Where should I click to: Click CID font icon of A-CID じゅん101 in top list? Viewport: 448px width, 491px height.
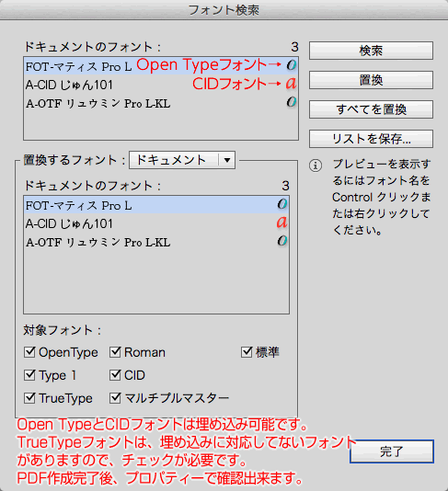coord(291,83)
